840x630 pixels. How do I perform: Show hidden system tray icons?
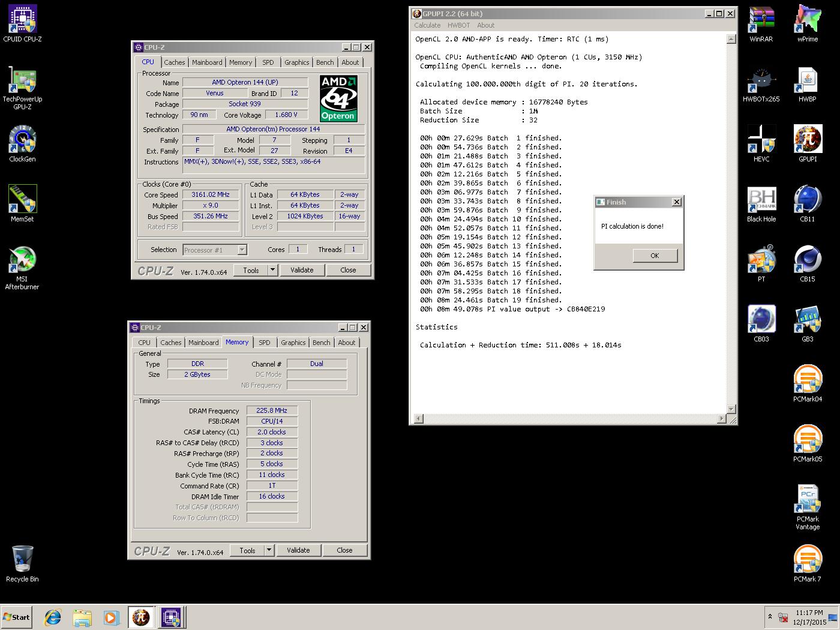click(770, 617)
